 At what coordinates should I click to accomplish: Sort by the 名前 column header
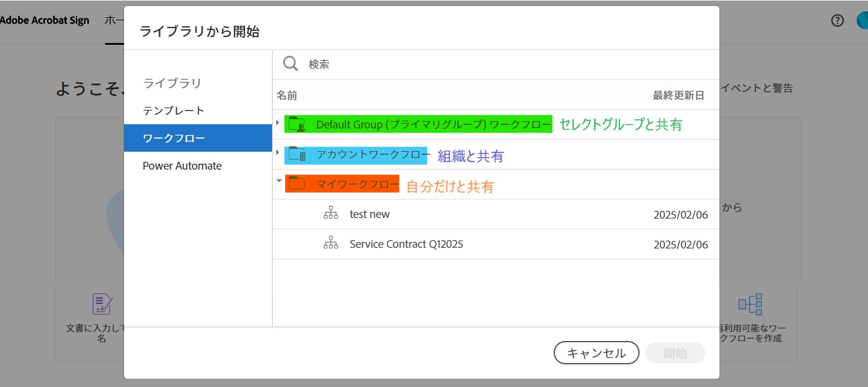point(287,95)
